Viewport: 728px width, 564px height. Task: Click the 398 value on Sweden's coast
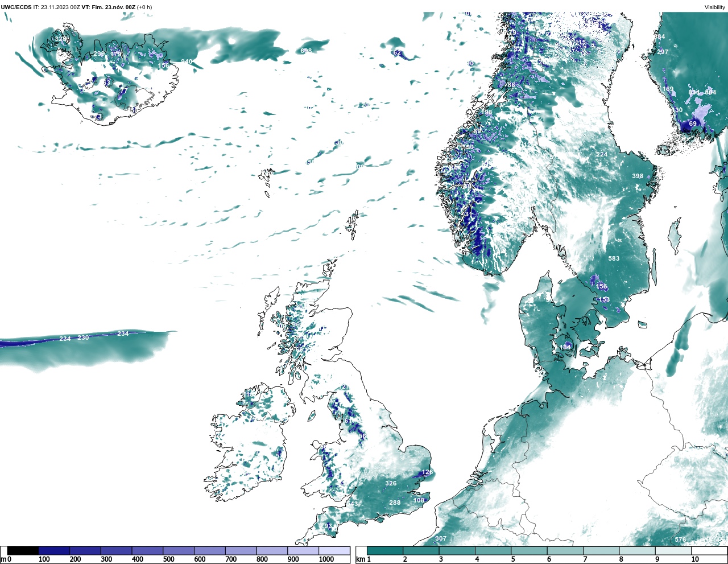(x=638, y=176)
